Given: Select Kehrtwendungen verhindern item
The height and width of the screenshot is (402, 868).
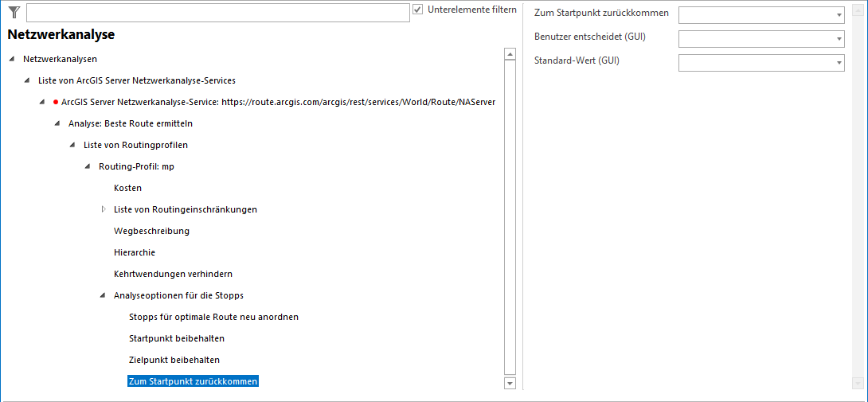Looking at the screenshot, I should coord(173,274).
